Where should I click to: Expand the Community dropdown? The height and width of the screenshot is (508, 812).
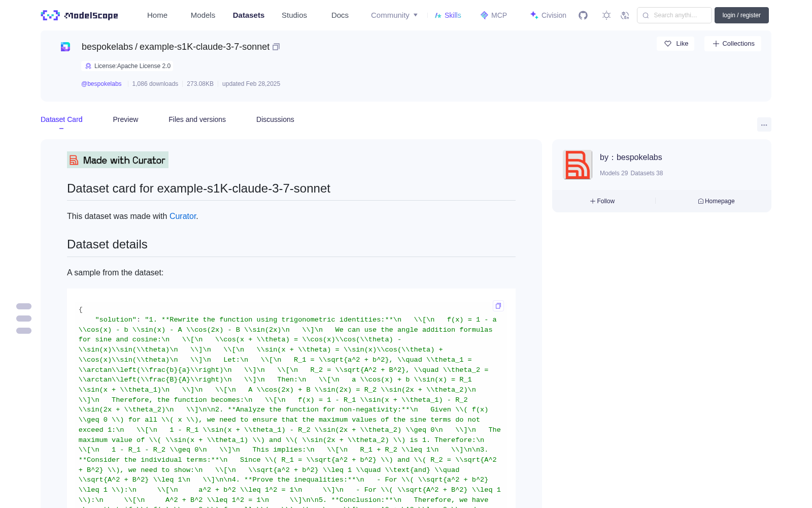point(394,15)
